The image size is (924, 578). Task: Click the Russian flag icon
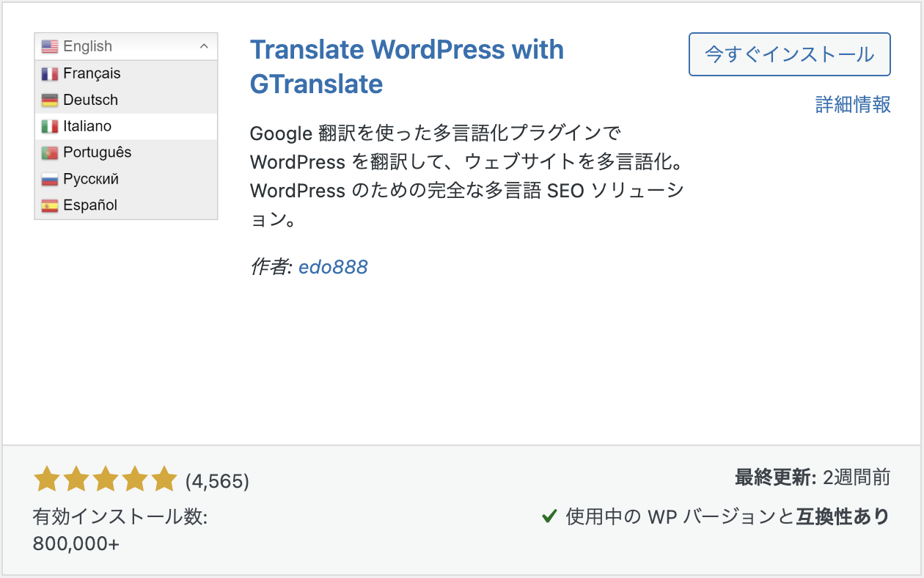point(50,179)
